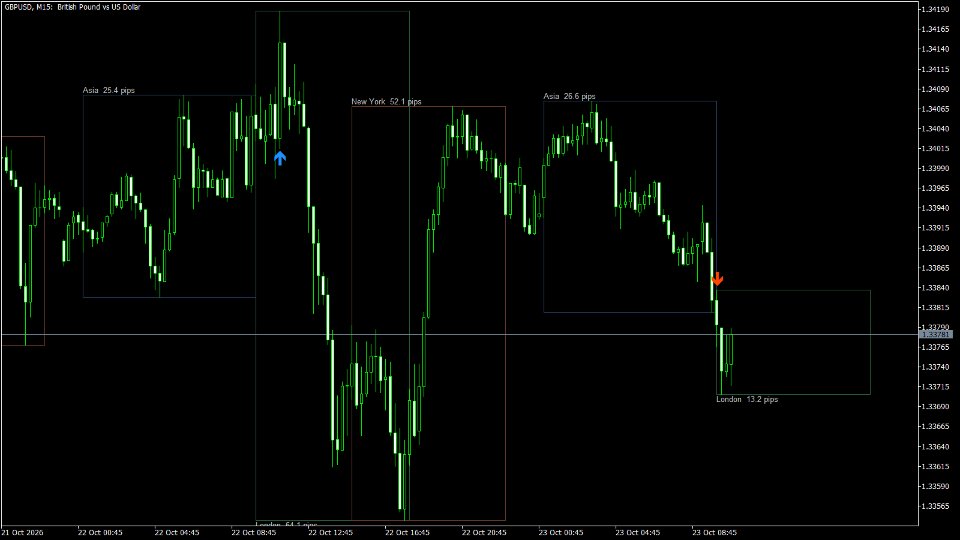This screenshot has width=960, height=540.
Task: Click price level 1.33865 on the scale
Action: pyautogui.click(x=937, y=268)
